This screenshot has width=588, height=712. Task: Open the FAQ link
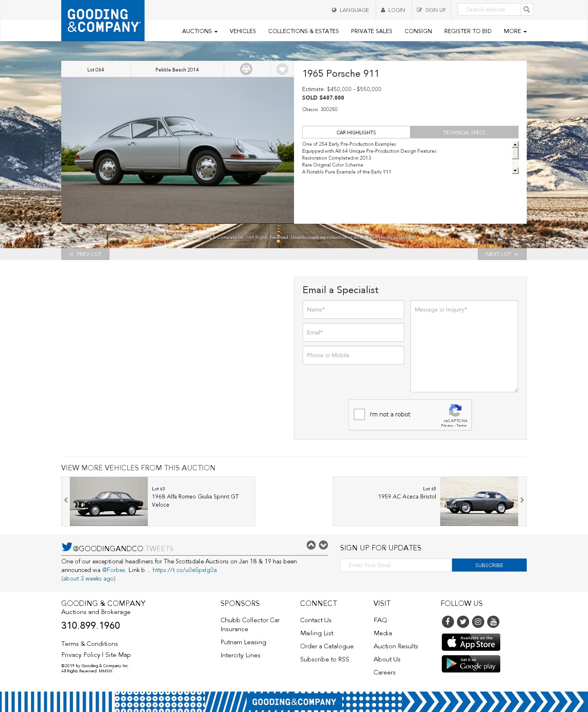tap(381, 620)
